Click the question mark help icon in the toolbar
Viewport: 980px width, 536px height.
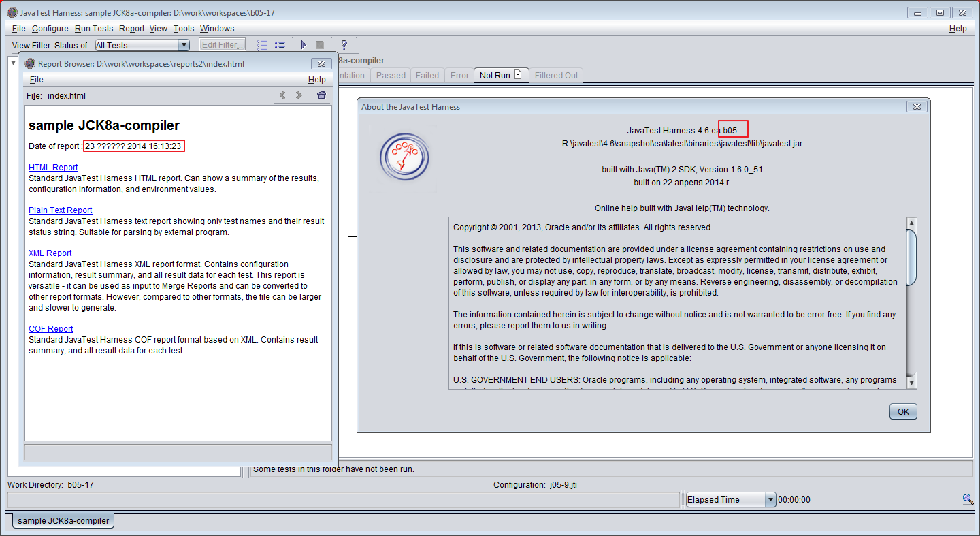click(344, 45)
